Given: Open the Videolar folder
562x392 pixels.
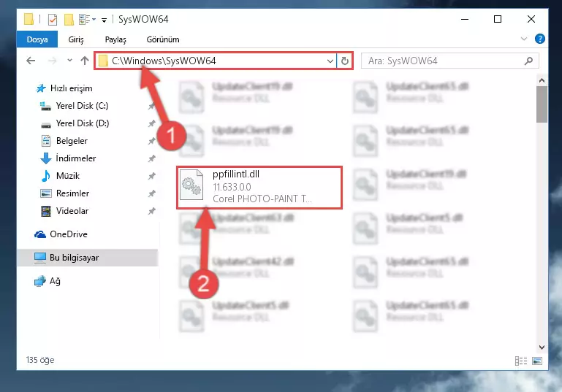Looking at the screenshot, I should [x=72, y=211].
